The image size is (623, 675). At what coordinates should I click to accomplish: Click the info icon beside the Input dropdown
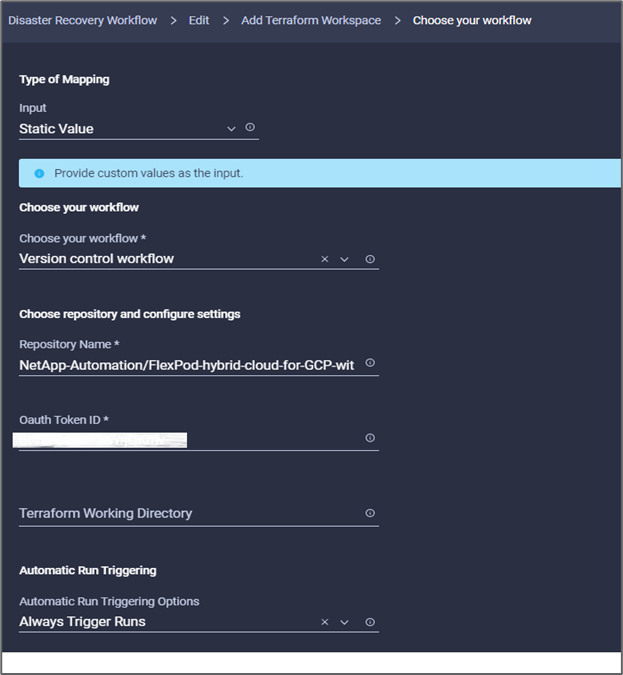point(250,128)
